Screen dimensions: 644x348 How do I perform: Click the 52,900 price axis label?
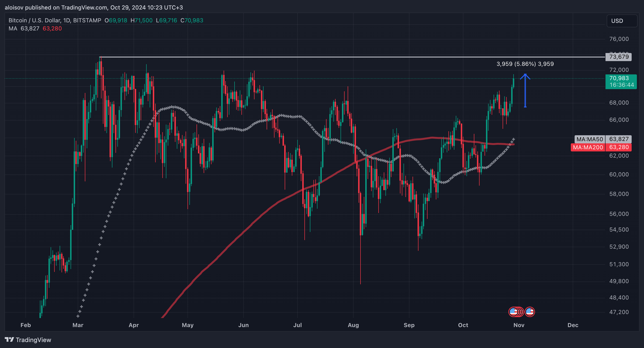(619, 247)
